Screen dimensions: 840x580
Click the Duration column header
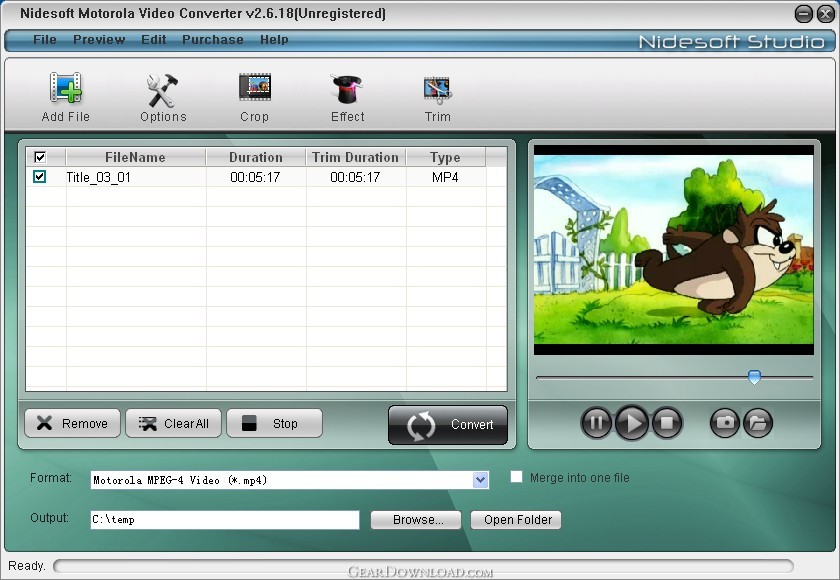(256, 157)
